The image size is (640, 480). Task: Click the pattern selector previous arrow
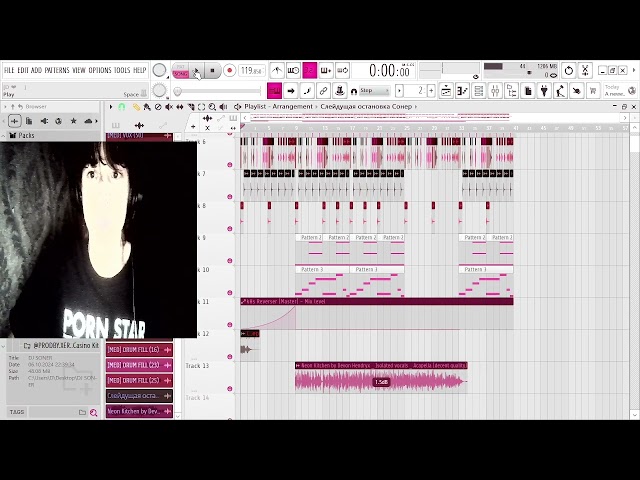tap(400, 91)
